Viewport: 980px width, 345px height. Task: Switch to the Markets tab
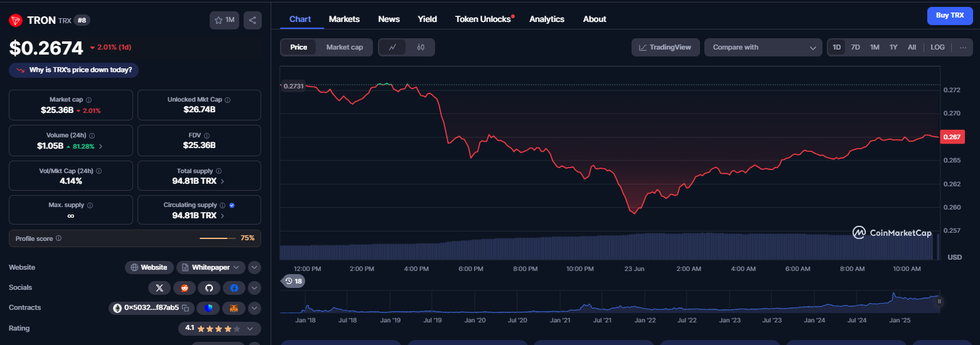coord(344,19)
